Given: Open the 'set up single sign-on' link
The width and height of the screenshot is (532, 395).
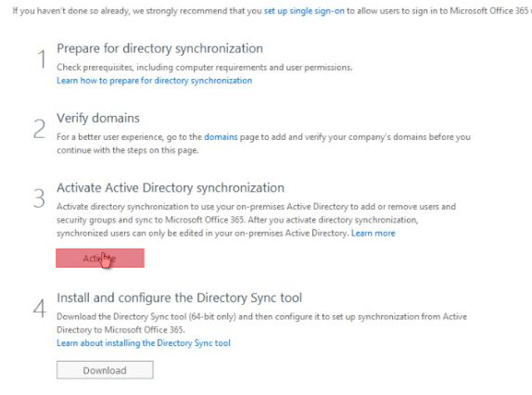Looking at the screenshot, I should coord(304,11).
